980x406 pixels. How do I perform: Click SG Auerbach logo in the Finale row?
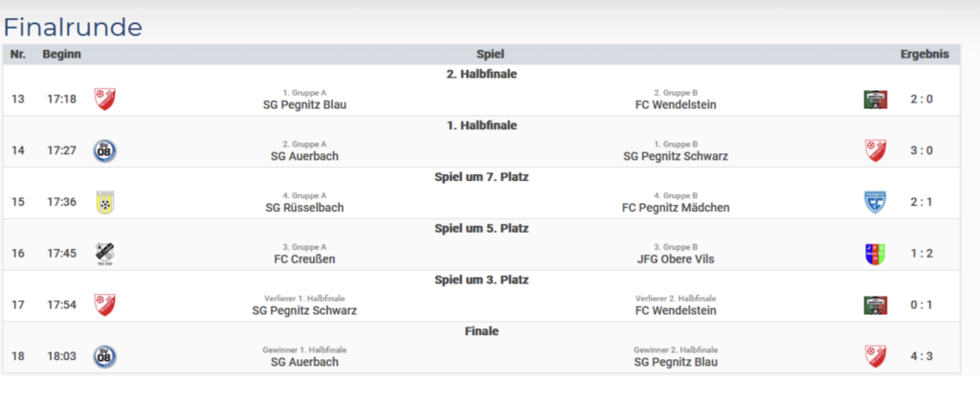point(104,356)
